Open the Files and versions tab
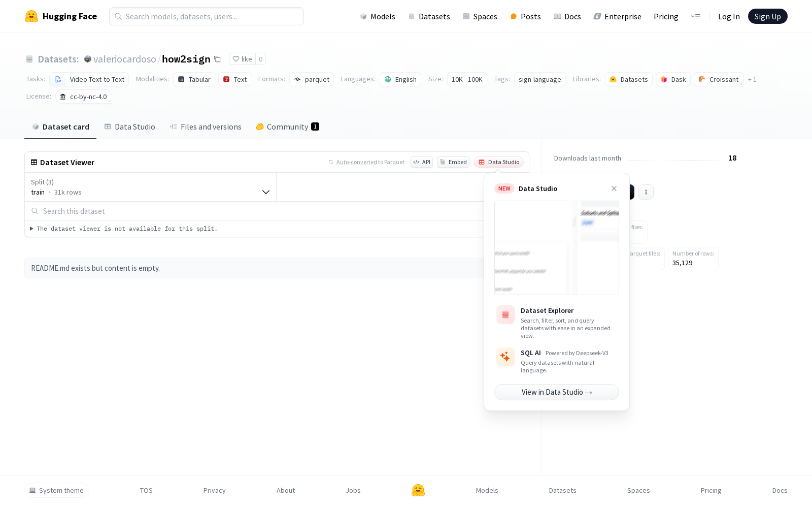Viewport: 812px width, 508px height. (206, 127)
